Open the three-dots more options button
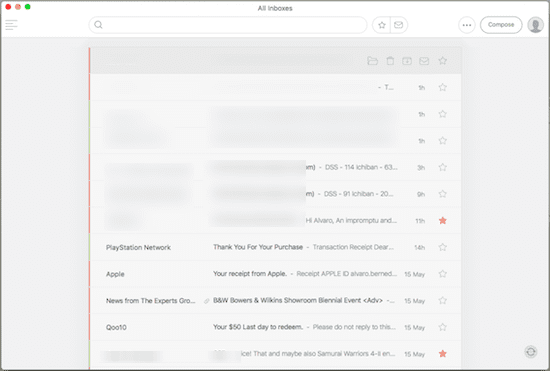 (467, 25)
